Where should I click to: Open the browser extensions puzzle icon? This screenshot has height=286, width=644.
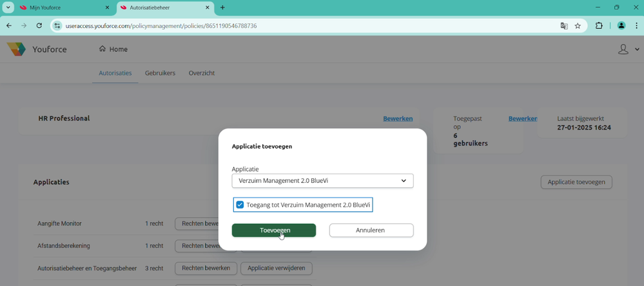tap(599, 26)
